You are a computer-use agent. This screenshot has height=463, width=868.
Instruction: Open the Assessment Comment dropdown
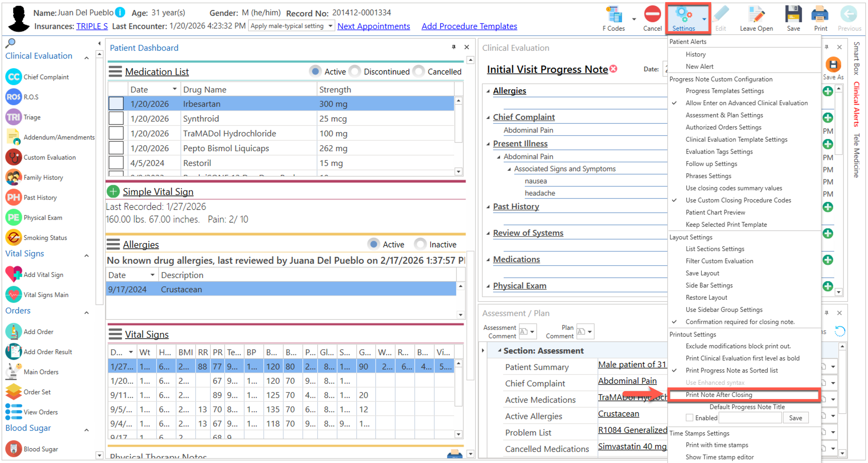[x=532, y=331]
